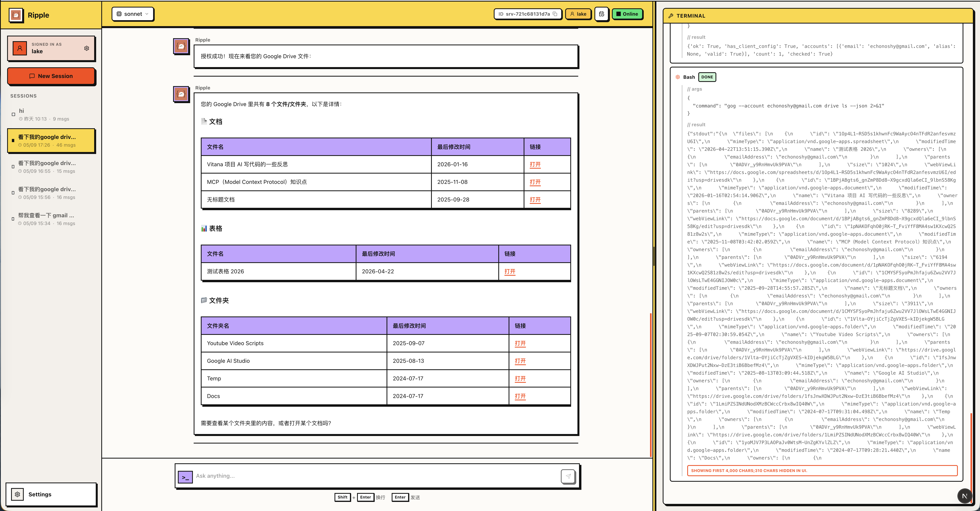The image size is (980, 511).
Task: Click the Ripple avatar of Drive summary message
Action: [x=181, y=94]
